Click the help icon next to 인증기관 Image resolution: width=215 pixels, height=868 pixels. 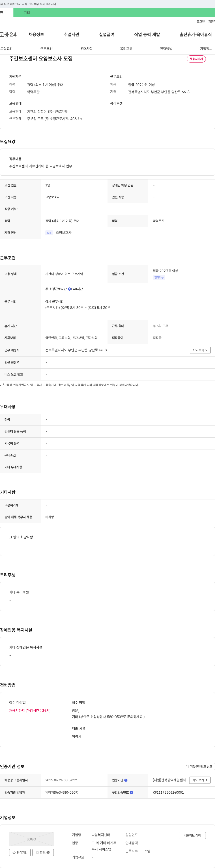tap(126, 780)
